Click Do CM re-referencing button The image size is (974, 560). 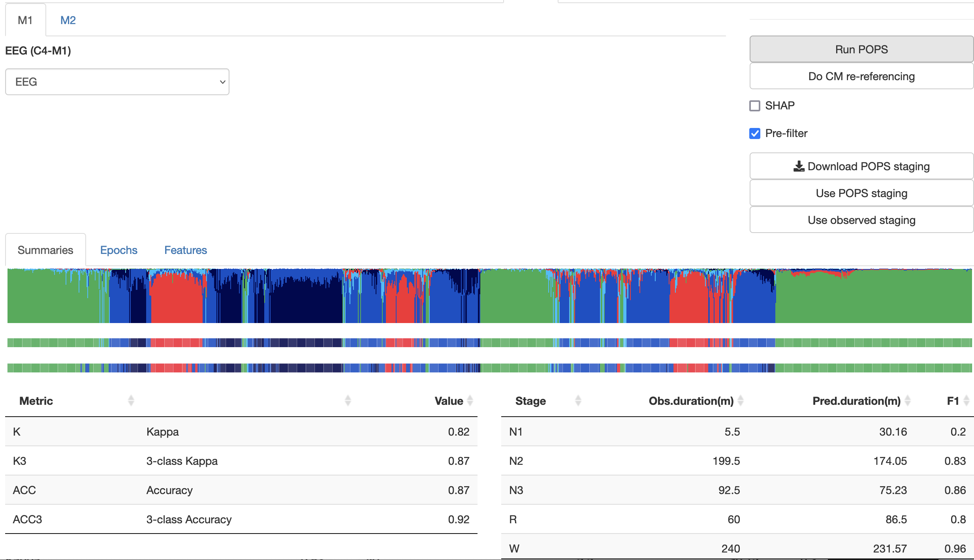pos(861,76)
